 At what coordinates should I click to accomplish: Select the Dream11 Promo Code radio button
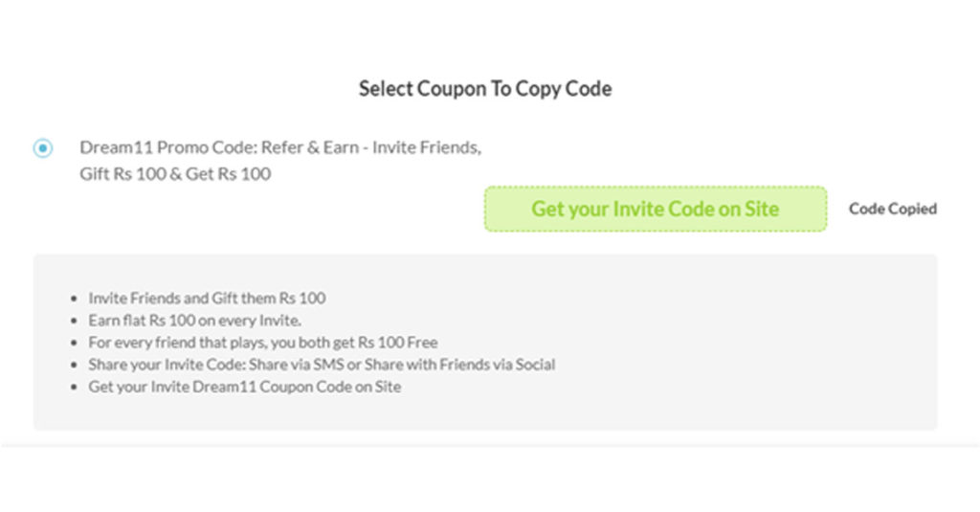click(x=43, y=149)
